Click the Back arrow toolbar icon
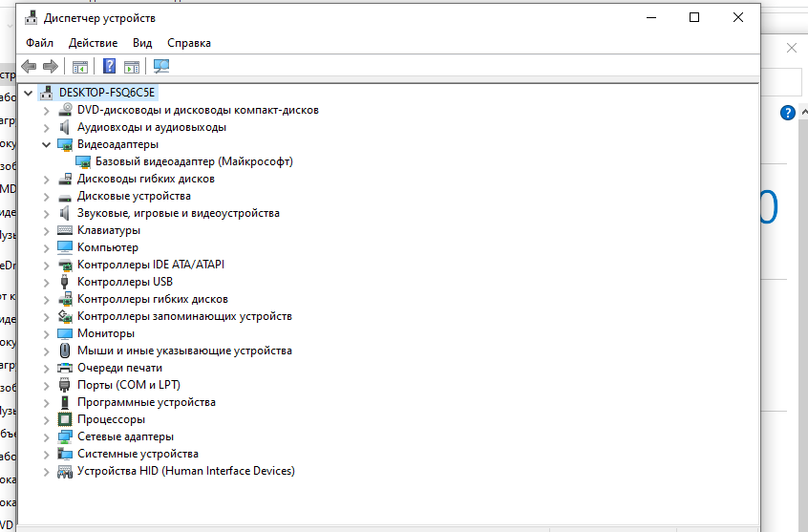Viewport: 808px width, 532px height. [29, 66]
